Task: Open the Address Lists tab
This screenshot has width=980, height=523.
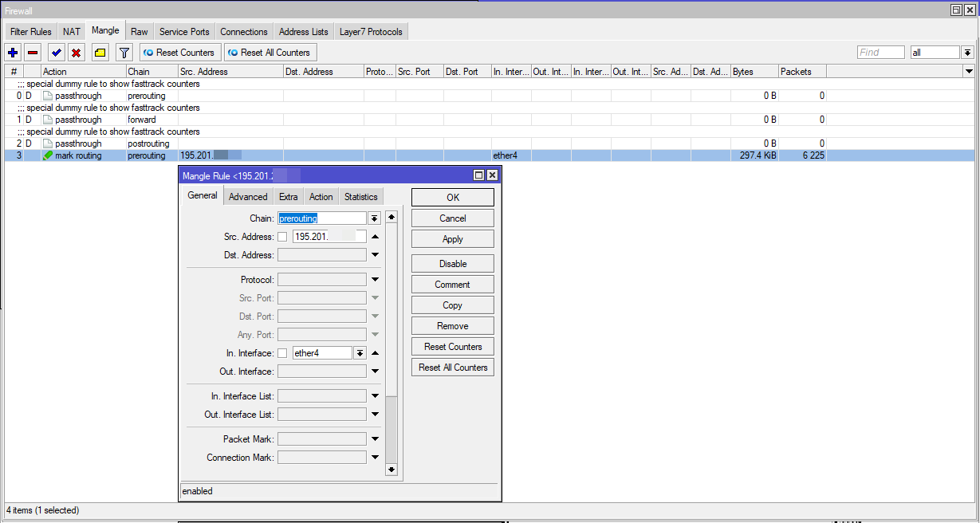Action: pos(304,32)
